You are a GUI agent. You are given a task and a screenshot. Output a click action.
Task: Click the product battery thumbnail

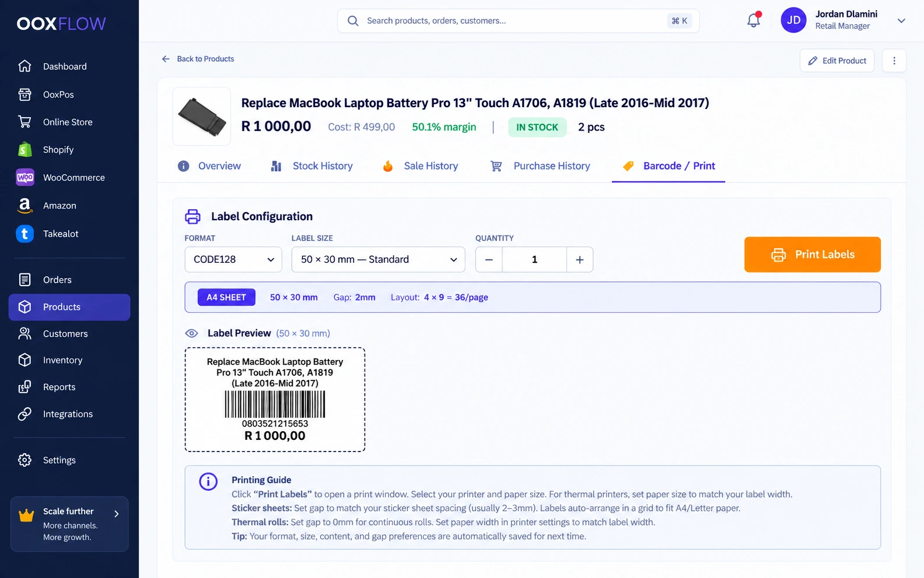tap(202, 117)
